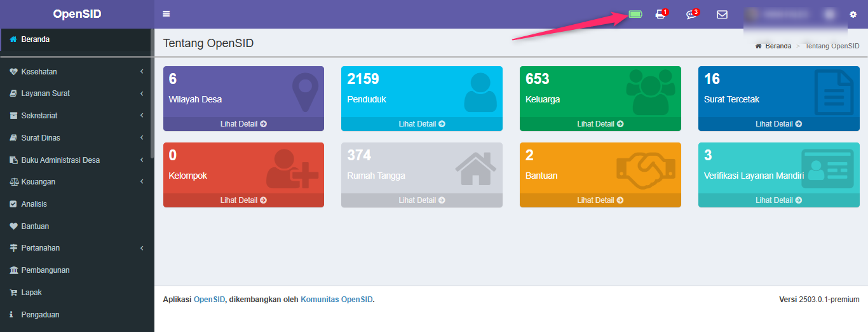
Task: Click the handshake icon on Bantuan card
Action: point(646,171)
